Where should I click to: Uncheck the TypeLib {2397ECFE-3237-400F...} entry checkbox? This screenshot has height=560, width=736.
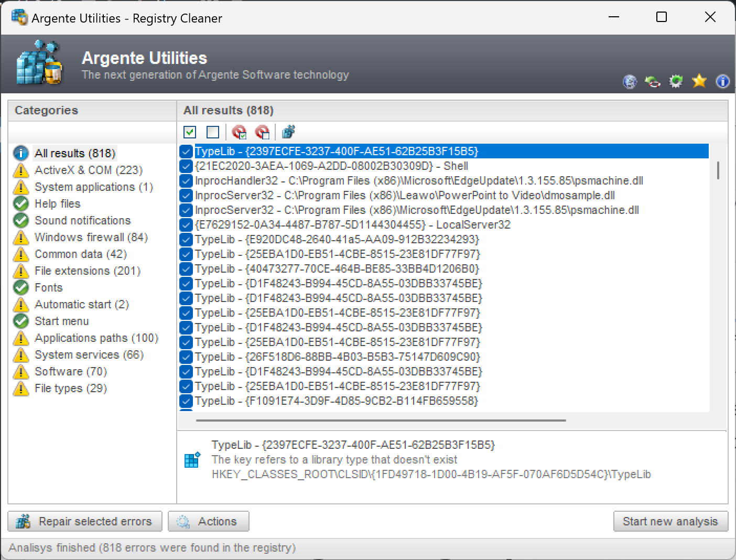(x=186, y=152)
